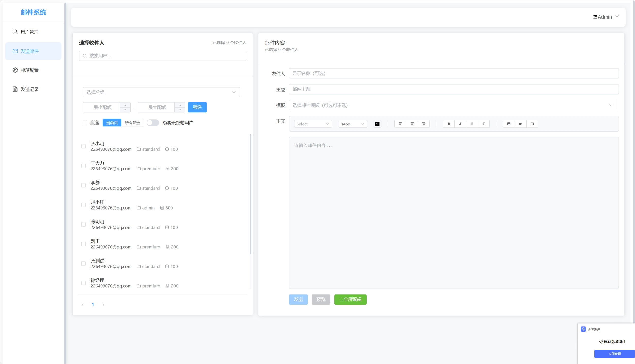Expand the Admin account menu chevron
The image size is (635, 364).
click(617, 16)
